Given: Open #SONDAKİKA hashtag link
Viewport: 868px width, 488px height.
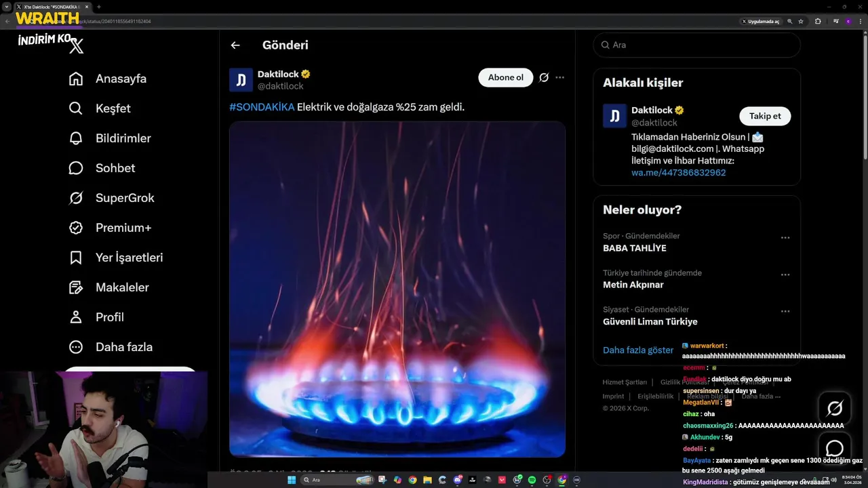Looking at the screenshot, I should click(262, 107).
